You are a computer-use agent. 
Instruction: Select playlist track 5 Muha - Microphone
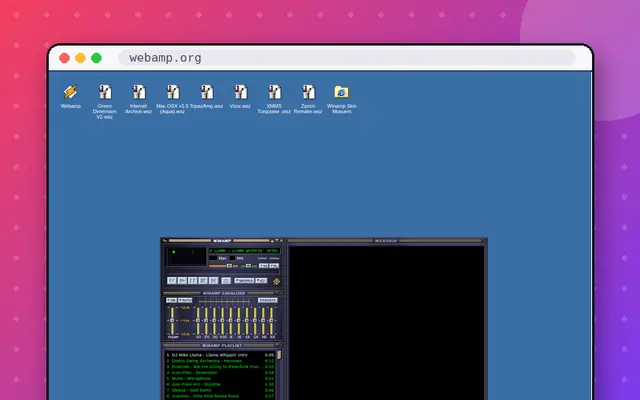(220, 378)
